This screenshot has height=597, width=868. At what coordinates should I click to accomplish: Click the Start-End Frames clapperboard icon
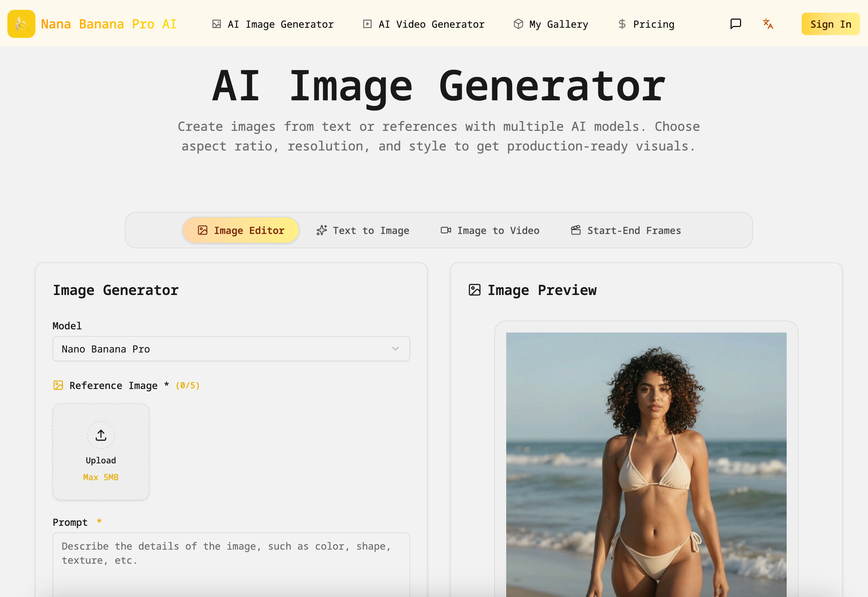click(x=576, y=230)
